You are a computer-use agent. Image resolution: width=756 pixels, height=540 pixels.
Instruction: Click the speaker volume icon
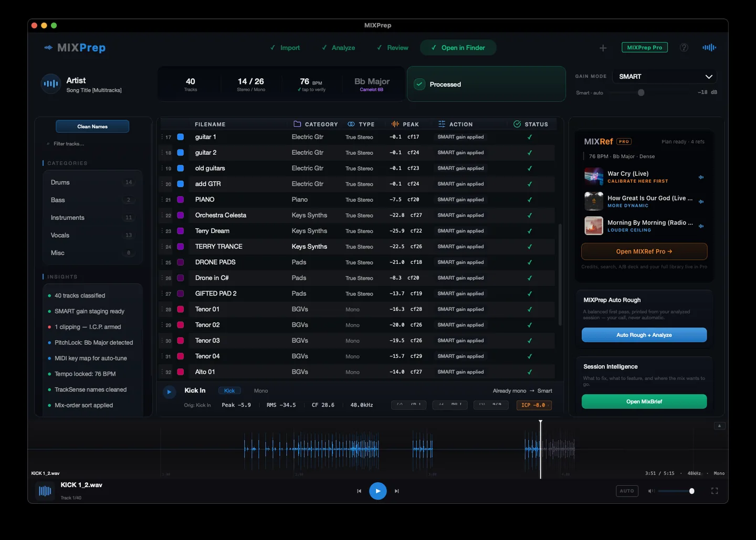tap(651, 491)
